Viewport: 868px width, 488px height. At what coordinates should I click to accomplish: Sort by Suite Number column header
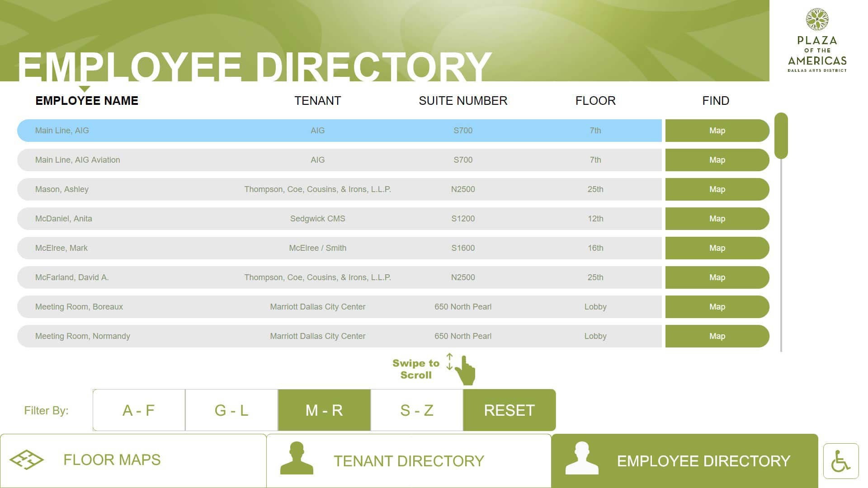tap(463, 101)
